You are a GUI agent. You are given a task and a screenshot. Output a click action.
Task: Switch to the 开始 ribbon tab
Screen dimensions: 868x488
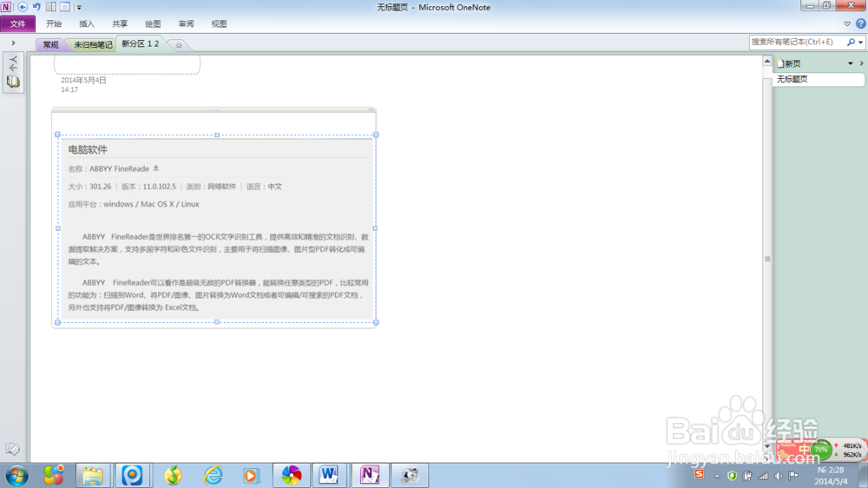54,23
